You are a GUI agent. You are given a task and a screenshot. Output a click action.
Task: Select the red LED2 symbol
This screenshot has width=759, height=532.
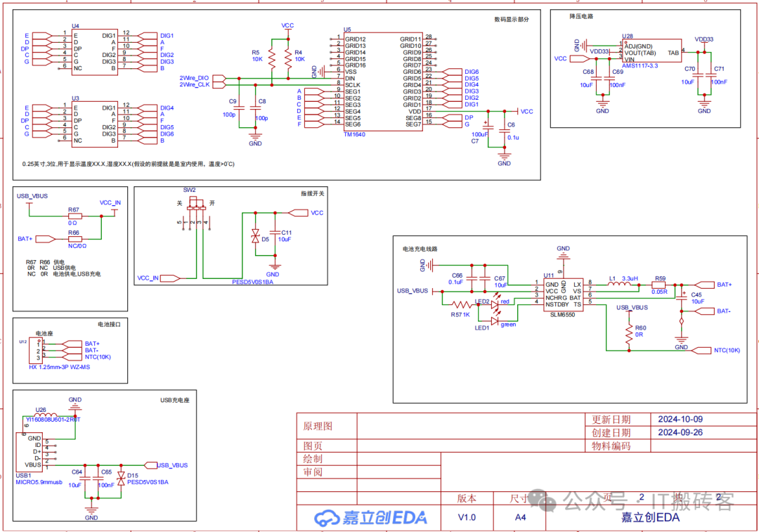[495, 302]
